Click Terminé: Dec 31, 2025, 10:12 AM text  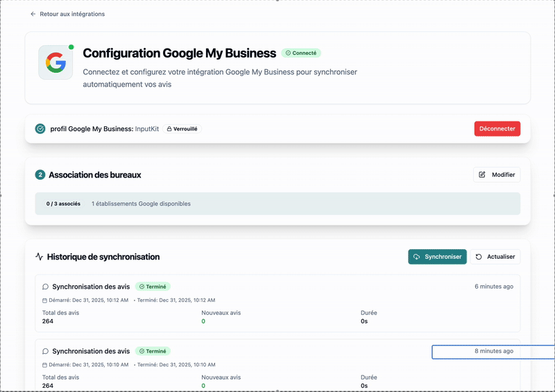[x=176, y=300]
